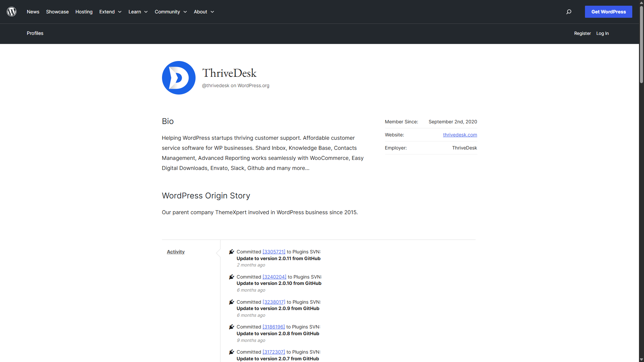Click '2 months ago' timestamp
Viewport: 644px width, 362px height.
click(251, 265)
